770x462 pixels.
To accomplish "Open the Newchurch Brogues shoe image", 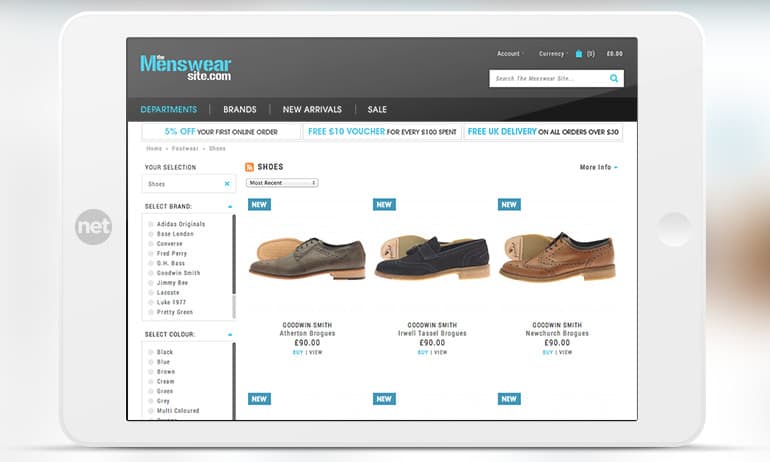I will (x=557, y=257).
